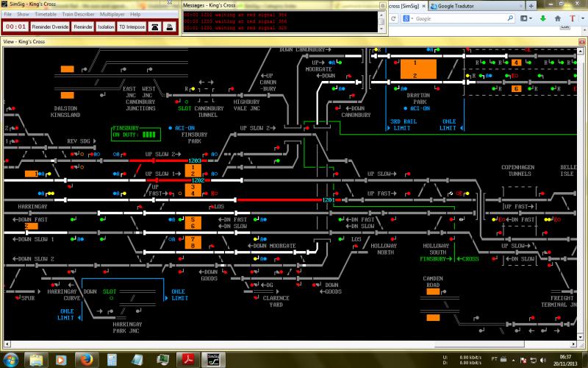This screenshot has width=588, height=368.
Task: Click Firefox home button
Action: (558, 18)
